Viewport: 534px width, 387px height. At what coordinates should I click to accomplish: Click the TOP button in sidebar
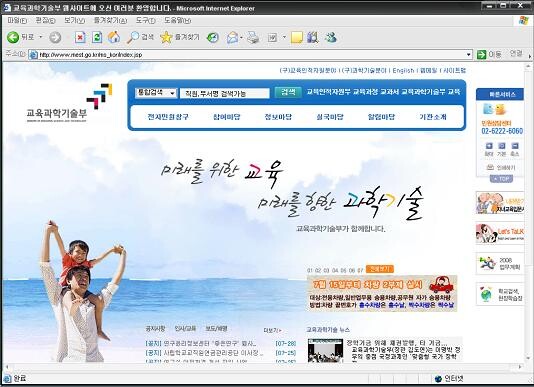tap(501, 179)
